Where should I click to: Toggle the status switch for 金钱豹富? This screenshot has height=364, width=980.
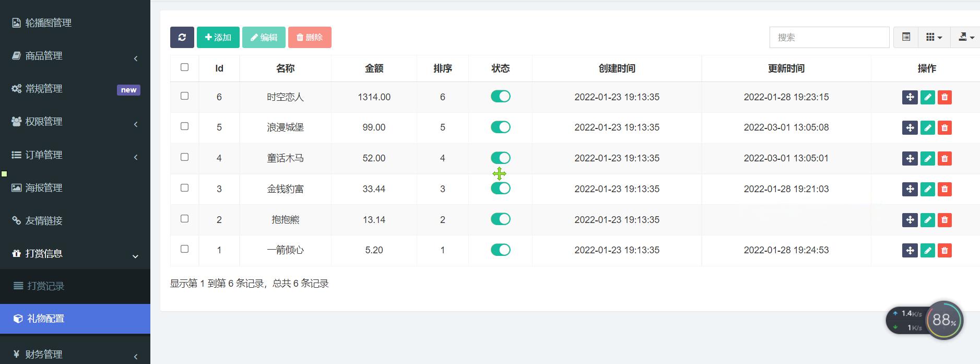[500, 188]
